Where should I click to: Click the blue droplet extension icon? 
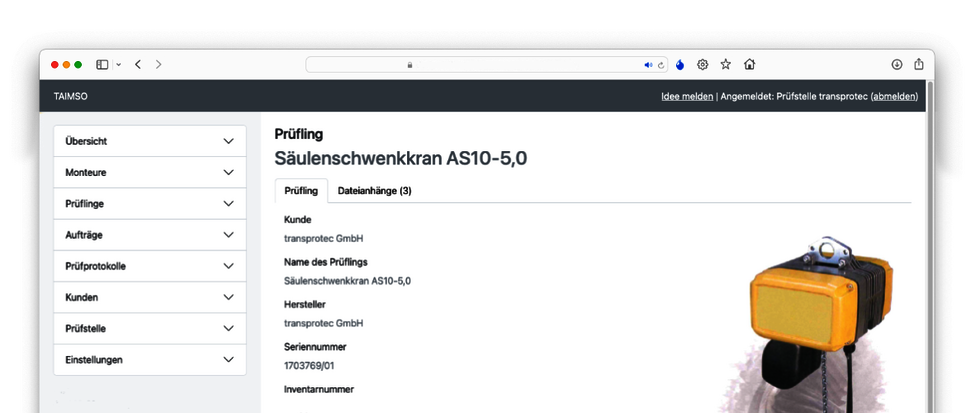coord(680,65)
